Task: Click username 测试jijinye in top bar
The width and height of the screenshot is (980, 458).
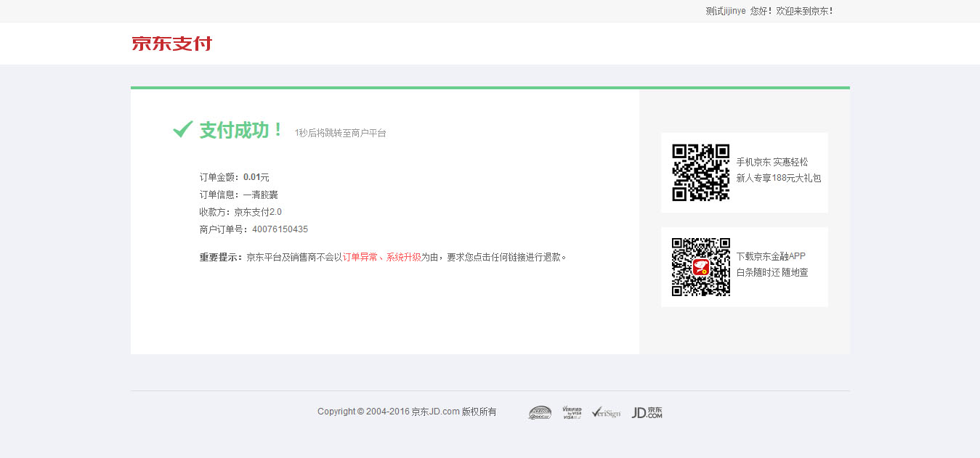Action: coord(725,11)
